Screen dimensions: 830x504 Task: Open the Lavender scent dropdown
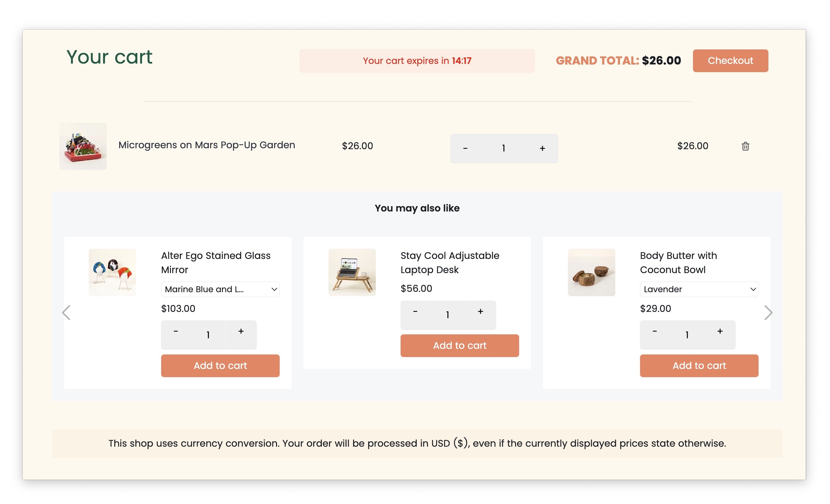point(699,289)
